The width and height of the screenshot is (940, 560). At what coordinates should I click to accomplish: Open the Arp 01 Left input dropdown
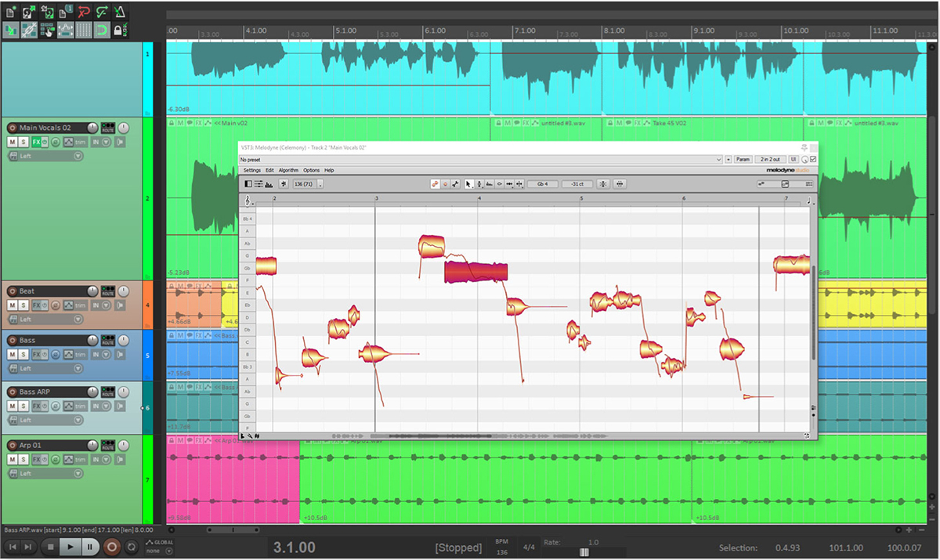tap(45, 473)
